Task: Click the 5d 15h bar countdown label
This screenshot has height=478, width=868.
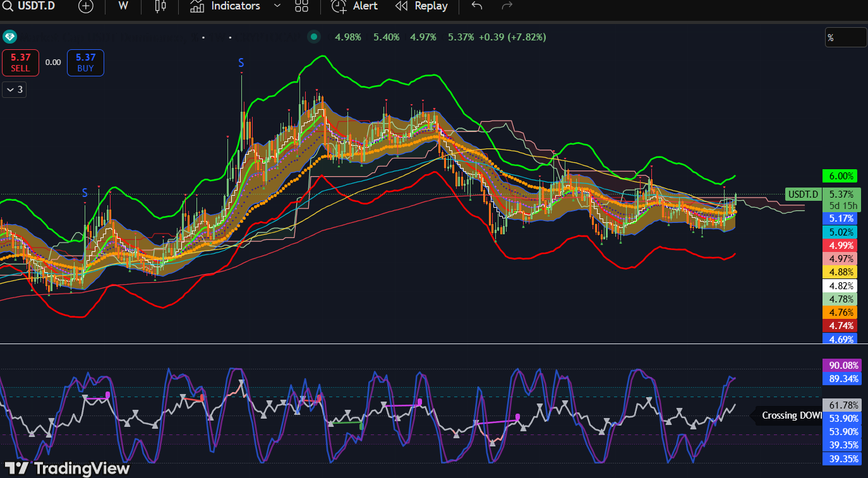Action: pyautogui.click(x=843, y=205)
